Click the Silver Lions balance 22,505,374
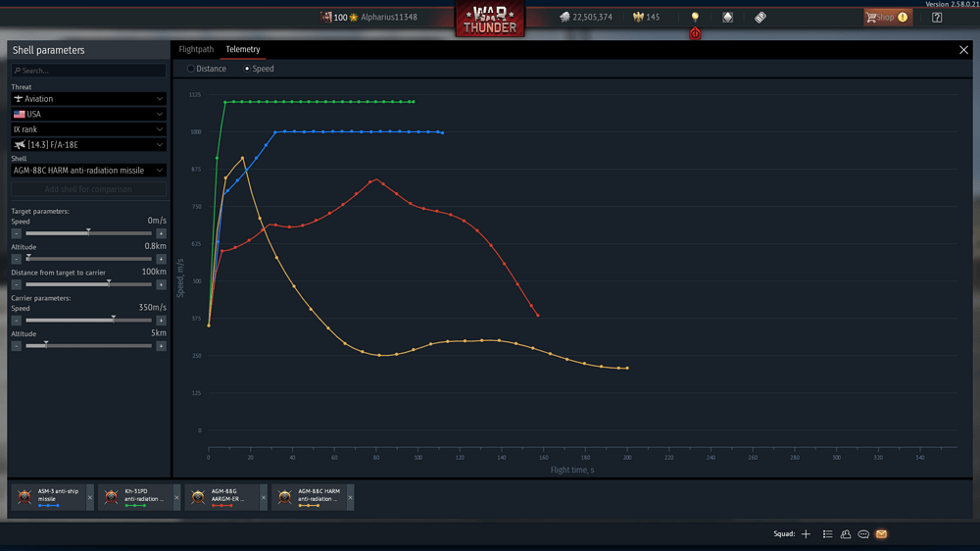 (x=586, y=17)
